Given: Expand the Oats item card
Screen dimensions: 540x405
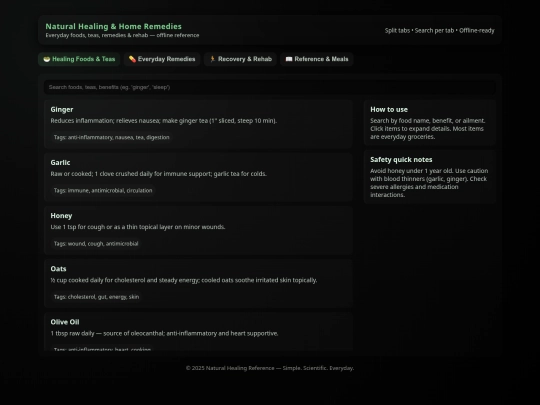Looking at the screenshot, I should [198, 283].
